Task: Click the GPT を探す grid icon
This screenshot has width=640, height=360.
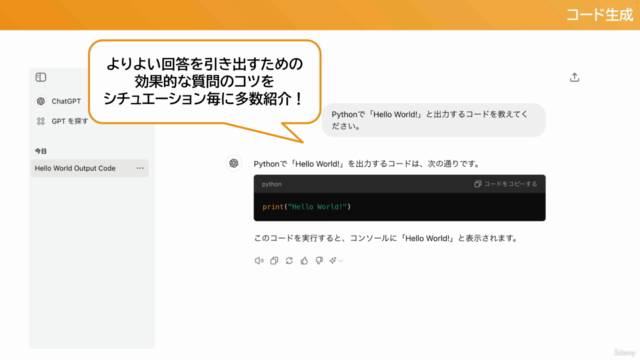Action: [41, 121]
